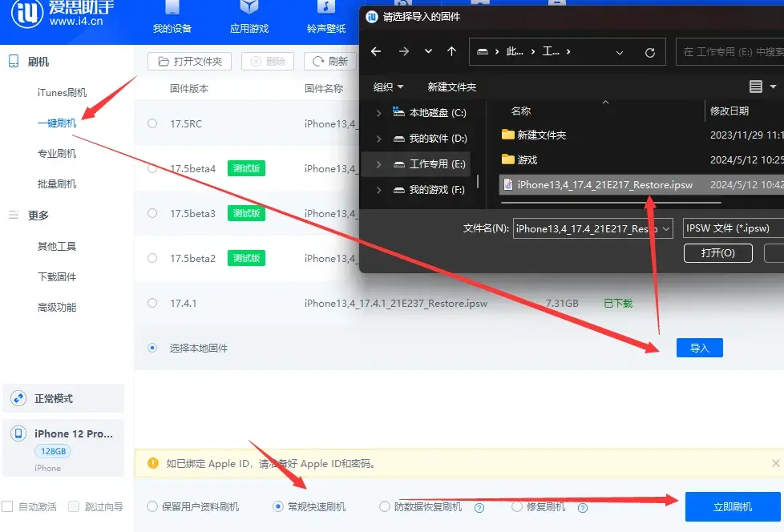Select 专业刷机 in the sidebar

57,153
